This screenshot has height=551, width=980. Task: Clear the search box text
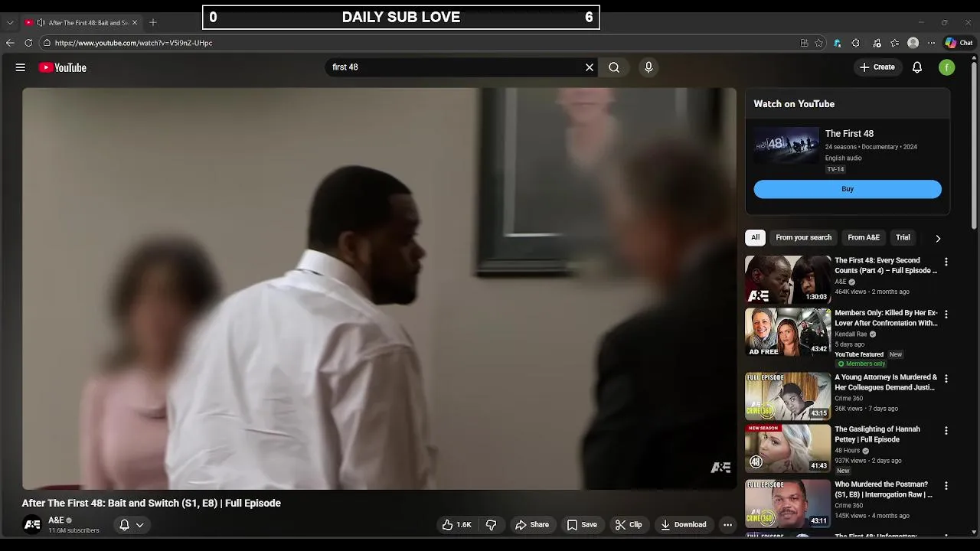point(590,67)
